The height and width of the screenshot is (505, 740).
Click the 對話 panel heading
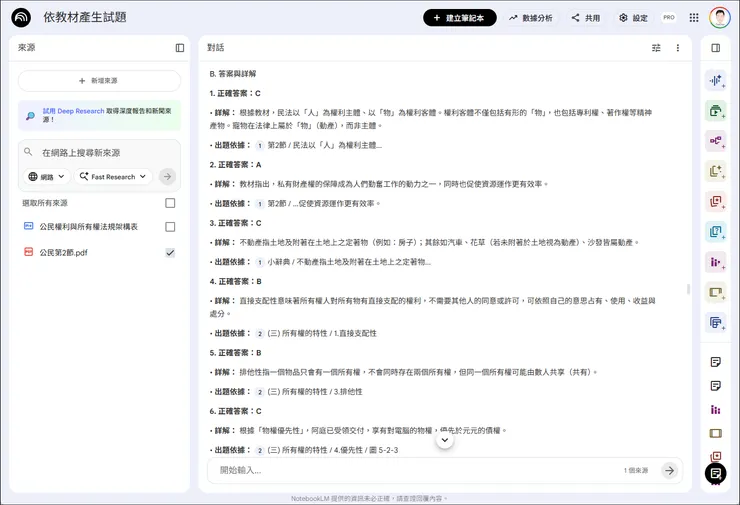(x=216, y=47)
